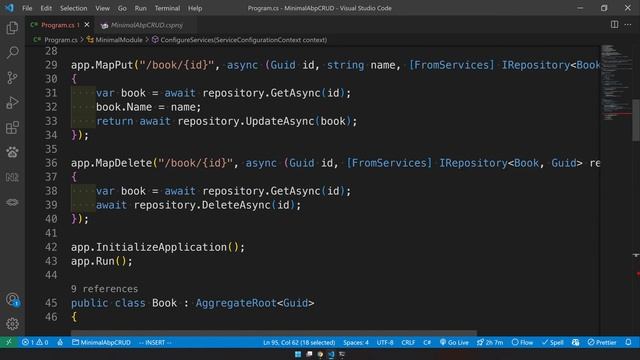640x360 pixels.
Task: Open the File menu
Action: point(27,8)
